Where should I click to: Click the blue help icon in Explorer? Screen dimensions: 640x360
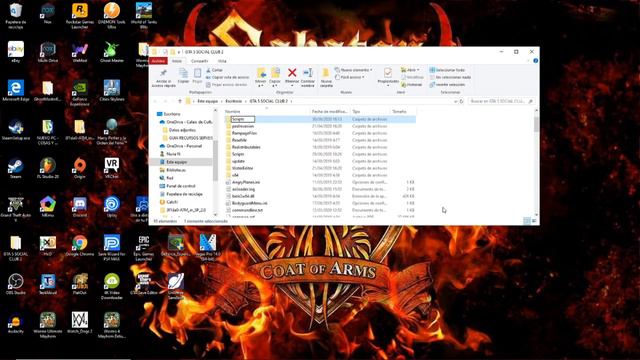click(x=536, y=61)
